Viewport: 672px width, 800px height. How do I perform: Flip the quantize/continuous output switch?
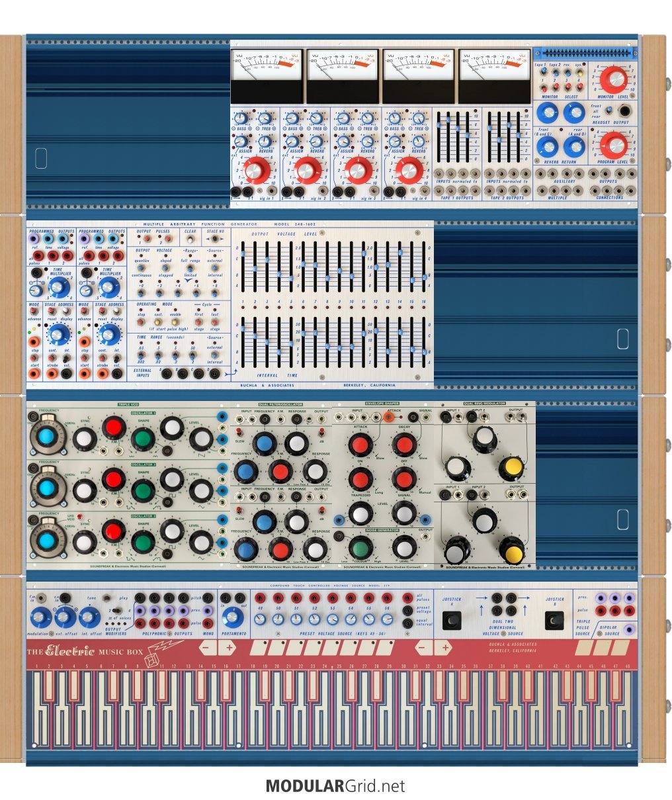coord(142,268)
